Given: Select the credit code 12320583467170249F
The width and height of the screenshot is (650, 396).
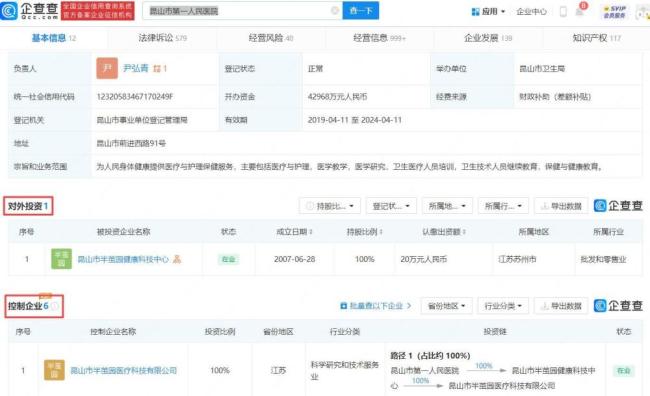Looking at the screenshot, I should point(135,97).
